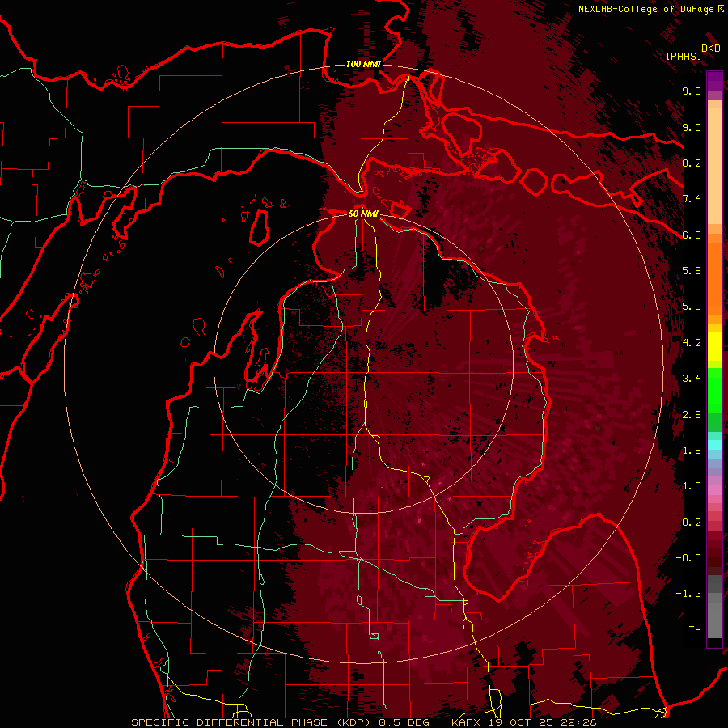Click the "9.8" scale value
Screen dimensions: 728x728
point(692,91)
